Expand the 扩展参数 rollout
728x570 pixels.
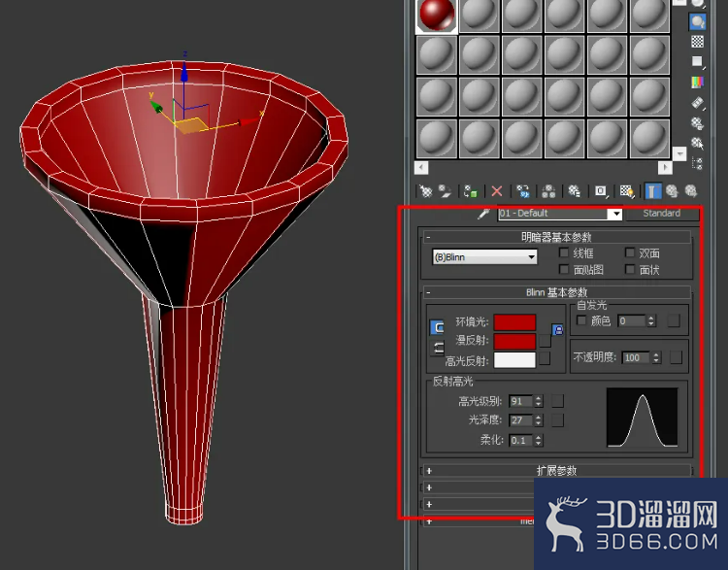tap(557, 471)
